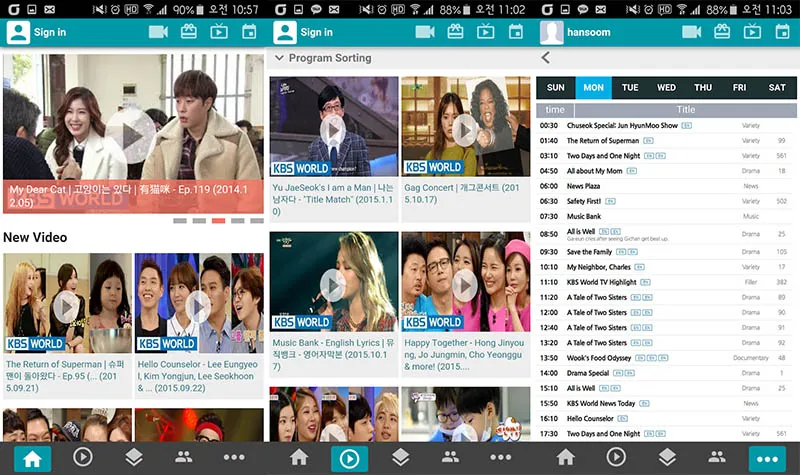This screenshot has height=475, width=800.
Task: Select the last carousel page indicator
Action: point(257,221)
